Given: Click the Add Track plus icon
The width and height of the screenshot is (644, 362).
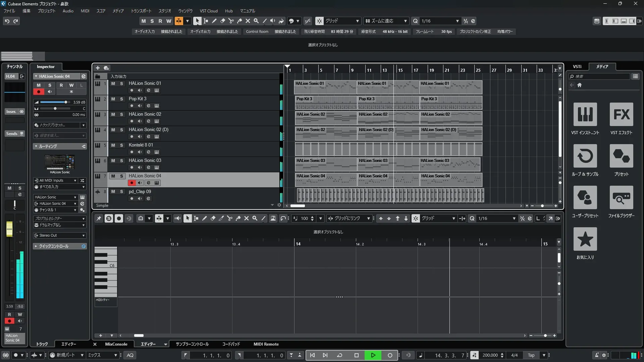Looking at the screenshot, I should coord(98,68).
